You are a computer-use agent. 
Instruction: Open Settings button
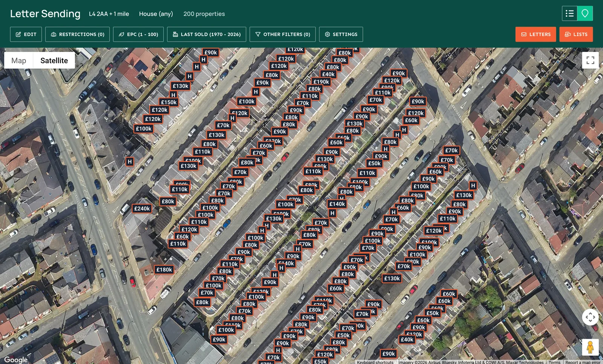pyautogui.click(x=341, y=34)
